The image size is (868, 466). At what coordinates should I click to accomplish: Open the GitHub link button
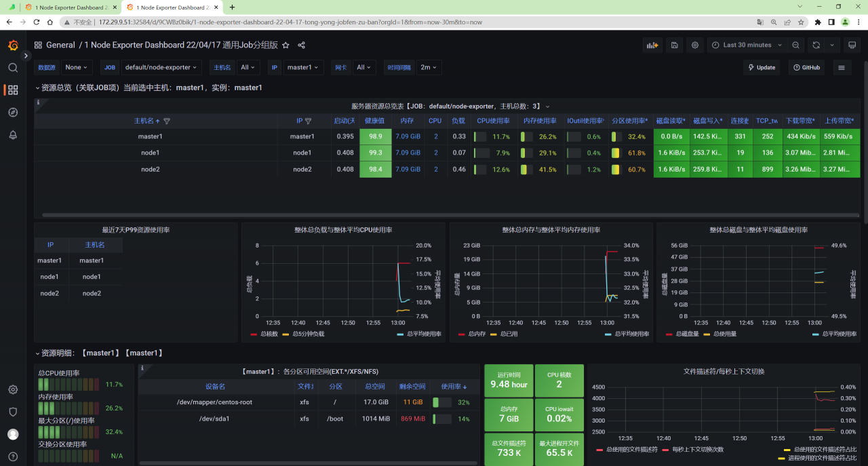[806, 67]
